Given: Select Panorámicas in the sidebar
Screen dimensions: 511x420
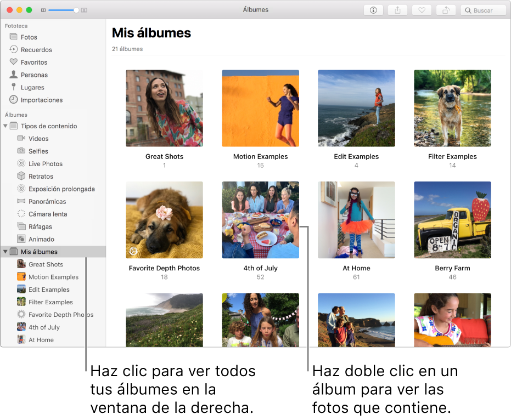Looking at the screenshot, I should (x=47, y=202).
